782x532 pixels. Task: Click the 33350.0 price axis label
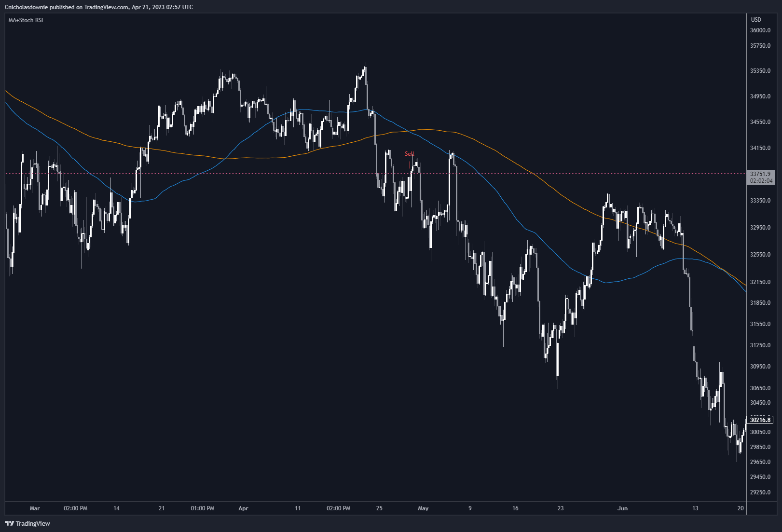760,201
